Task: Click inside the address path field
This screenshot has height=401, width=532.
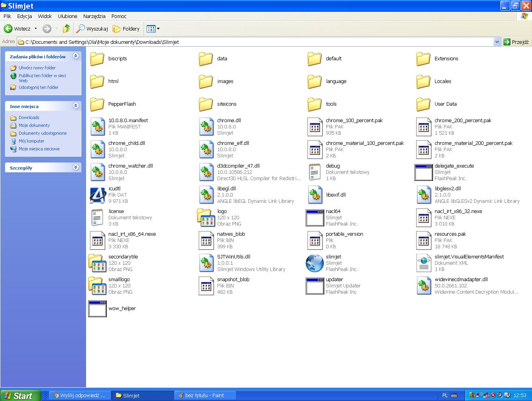Action: coord(254,42)
